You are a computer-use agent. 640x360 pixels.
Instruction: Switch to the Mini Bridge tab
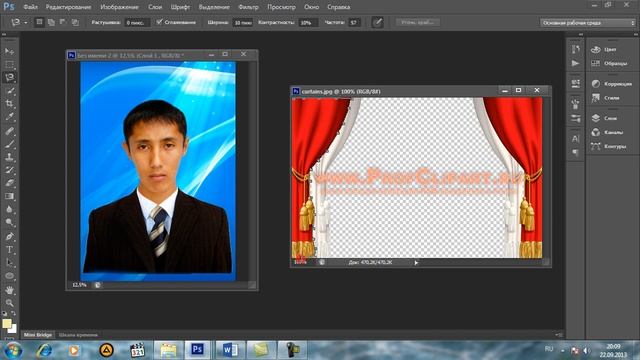38,335
